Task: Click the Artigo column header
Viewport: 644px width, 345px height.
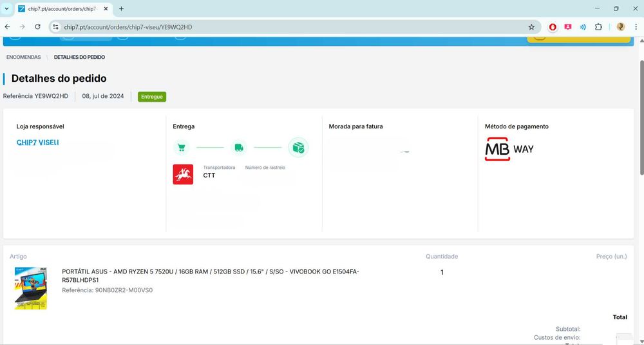Action: 18,257
